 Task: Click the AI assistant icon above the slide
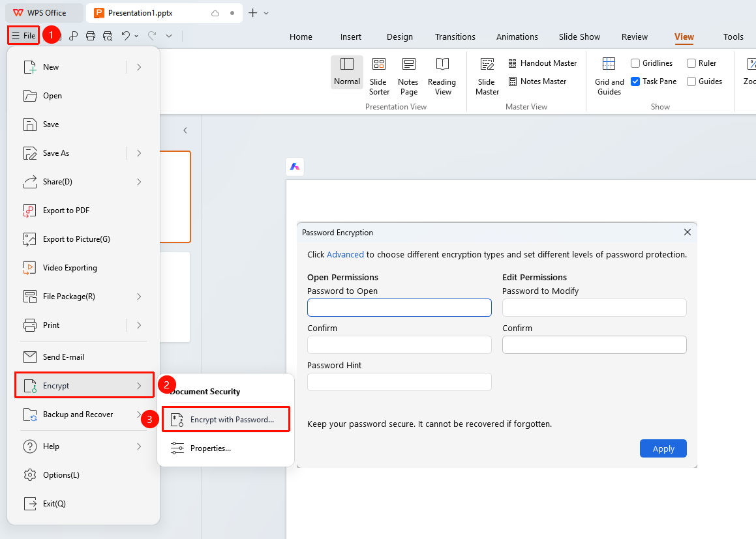295,167
